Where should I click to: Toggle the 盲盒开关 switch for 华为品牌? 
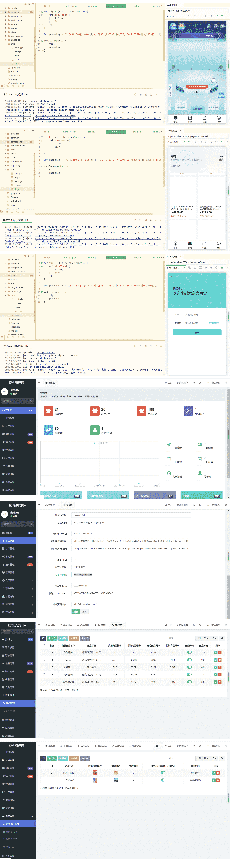189,653
